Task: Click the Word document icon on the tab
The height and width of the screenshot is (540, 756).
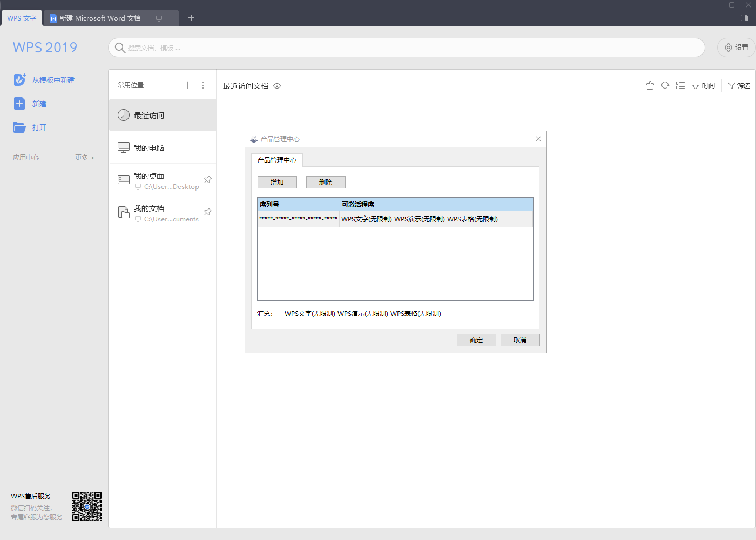Action: [53, 18]
